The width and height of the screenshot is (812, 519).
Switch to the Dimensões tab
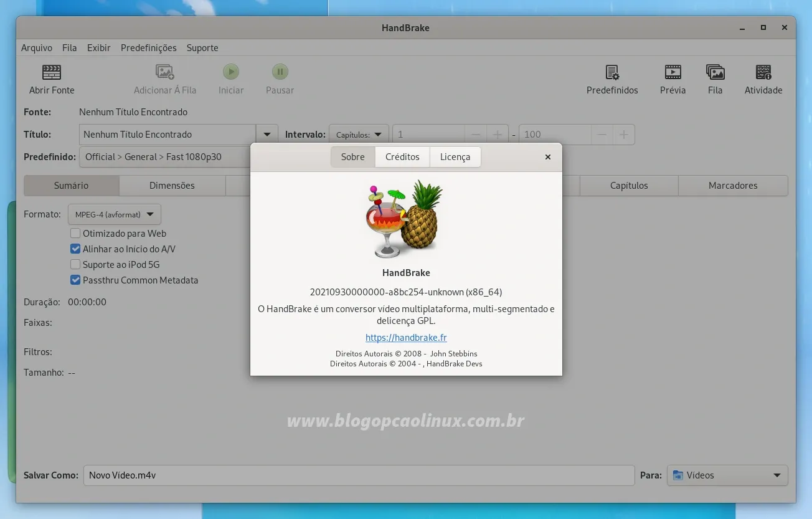[172, 186]
